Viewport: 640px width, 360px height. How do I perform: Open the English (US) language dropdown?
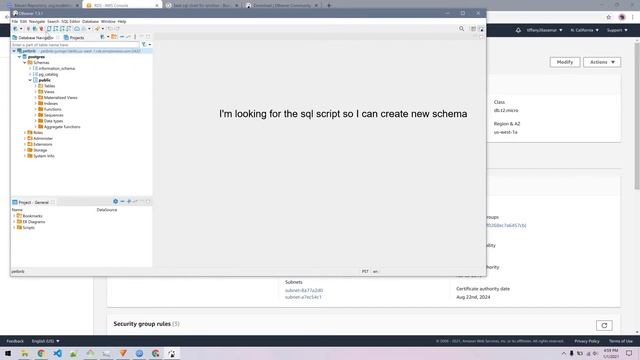45,341
